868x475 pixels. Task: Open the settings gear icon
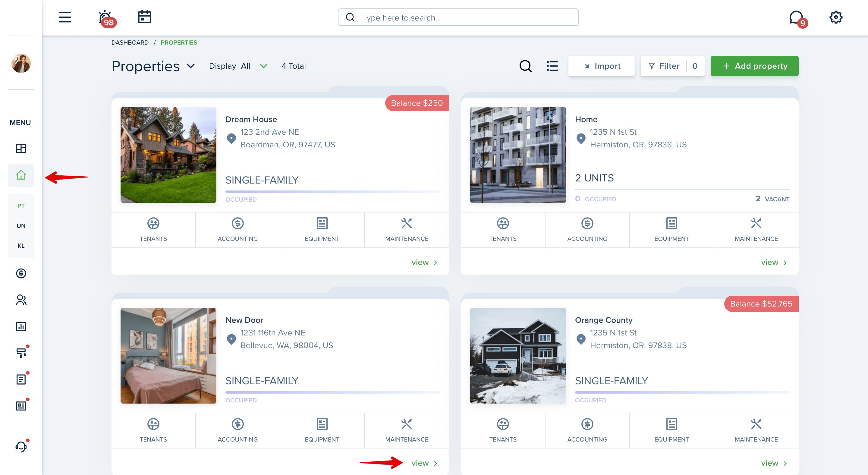click(836, 17)
